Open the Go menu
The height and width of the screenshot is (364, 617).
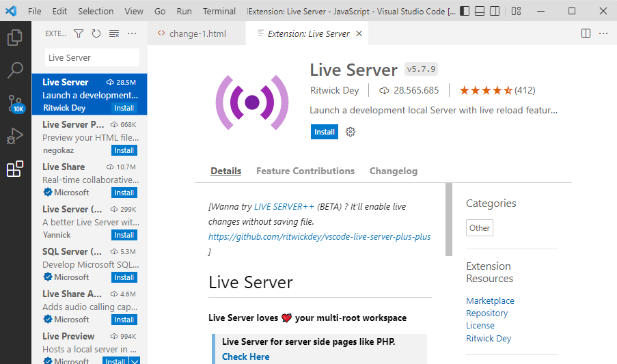(160, 11)
